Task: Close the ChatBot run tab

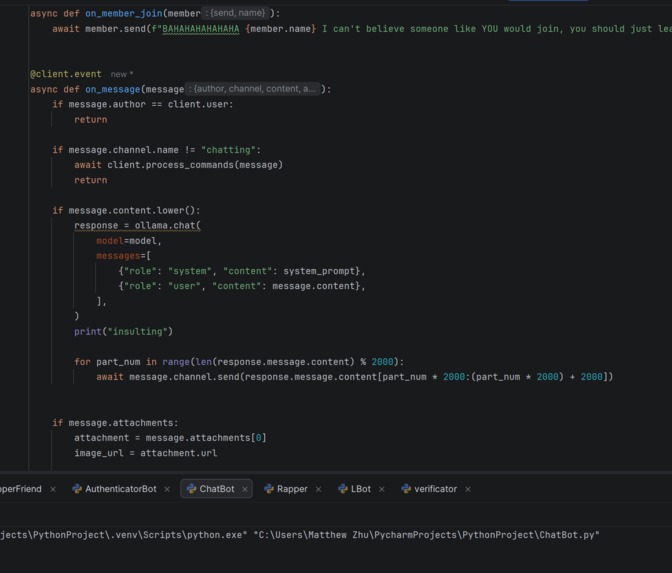Action: click(245, 489)
